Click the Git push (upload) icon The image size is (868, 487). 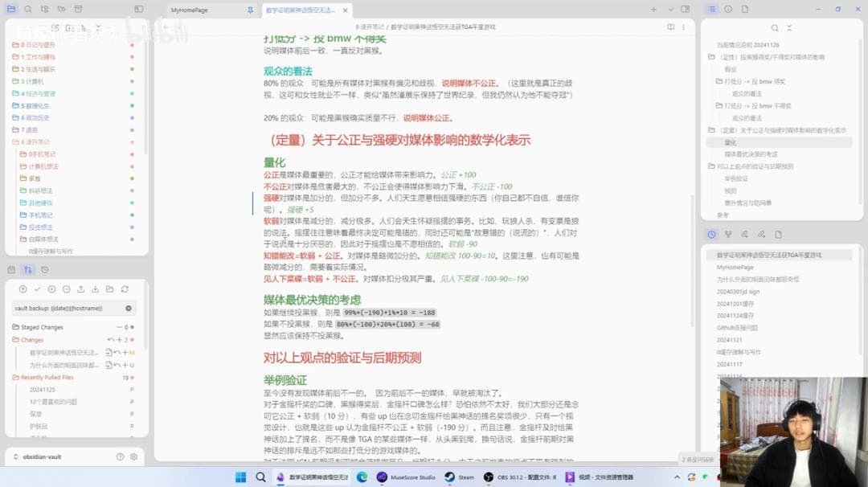82,289
